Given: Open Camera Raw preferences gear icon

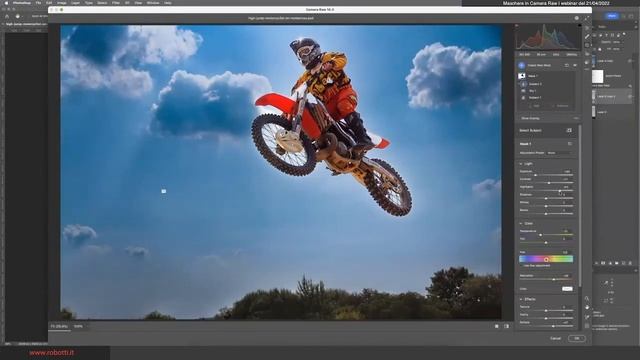Looking at the screenshot, I should point(576,18).
